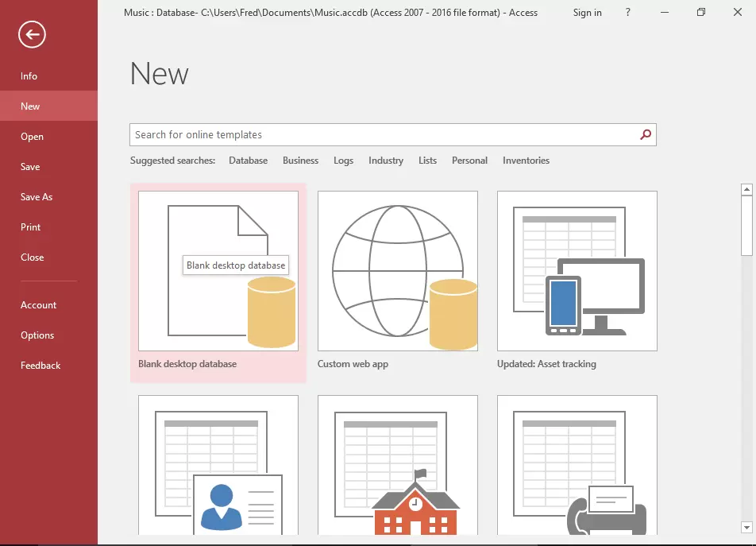This screenshot has height=546, width=756.
Task: Open the Help question mark icon
Action: pyautogui.click(x=628, y=13)
